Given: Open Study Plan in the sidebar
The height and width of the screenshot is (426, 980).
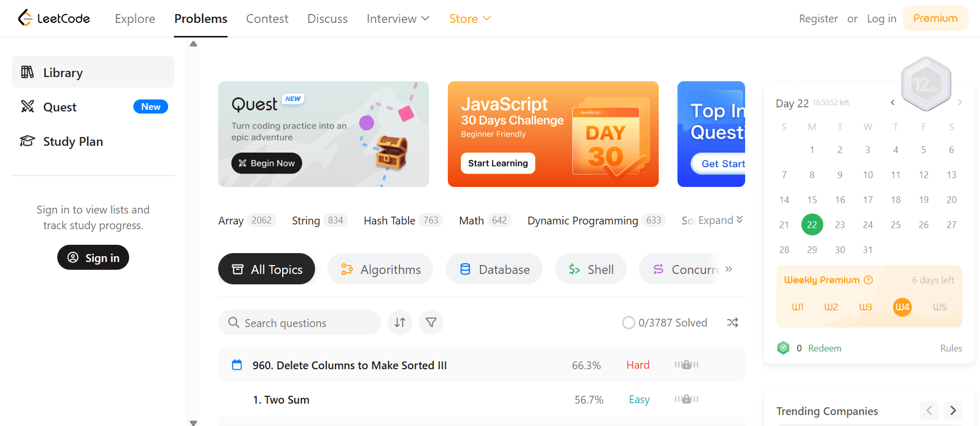Looking at the screenshot, I should pyautogui.click(x=93, y=141).
